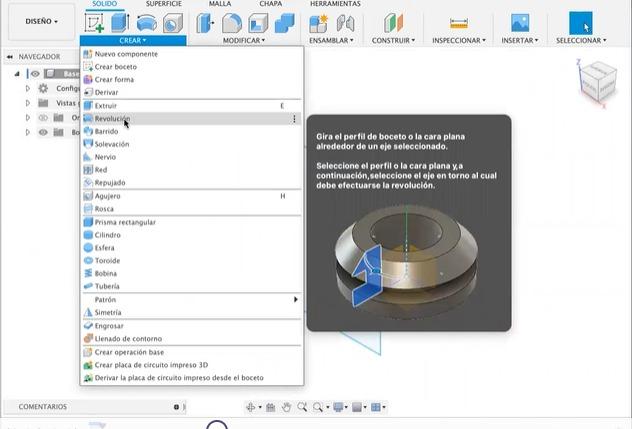Choose Barrido menu entry
The image size is (632, 429).
pos(192,131)
